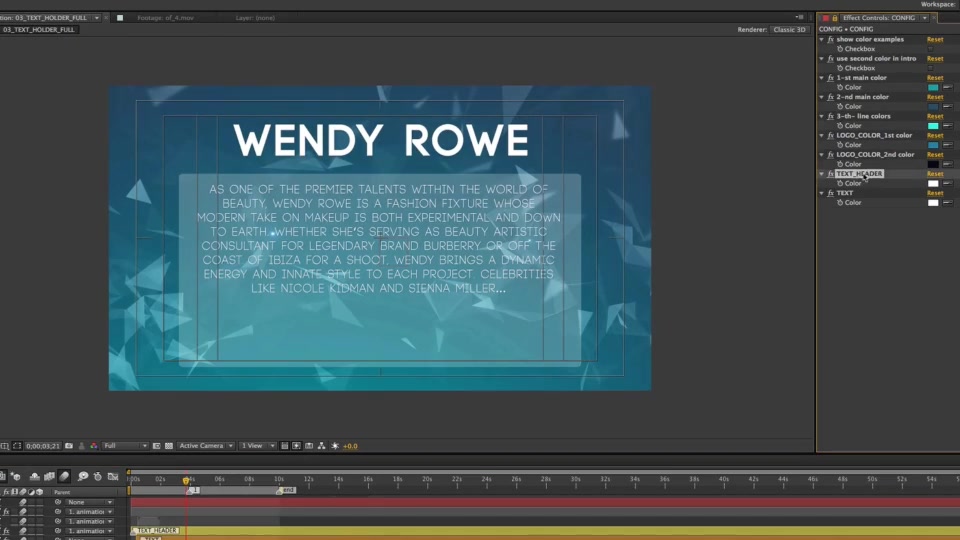Open the LOGO_COLOR_2nd color swatch

(x=933, y=164)
